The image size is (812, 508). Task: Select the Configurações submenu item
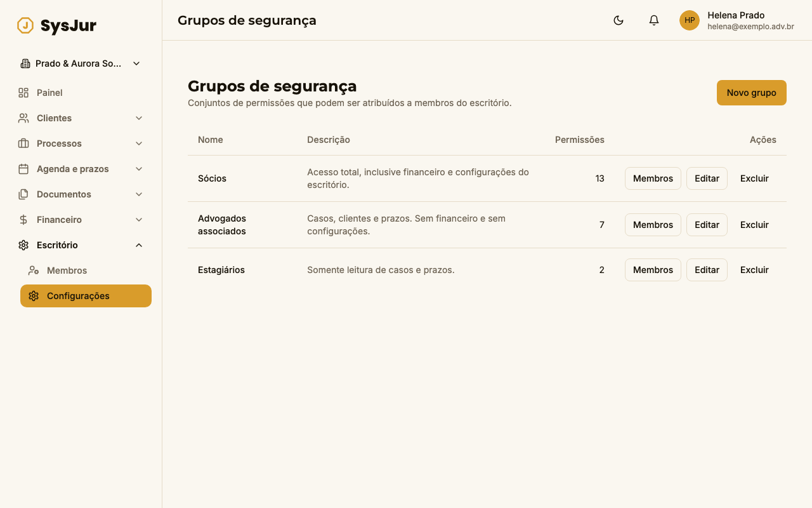point(86,296)
